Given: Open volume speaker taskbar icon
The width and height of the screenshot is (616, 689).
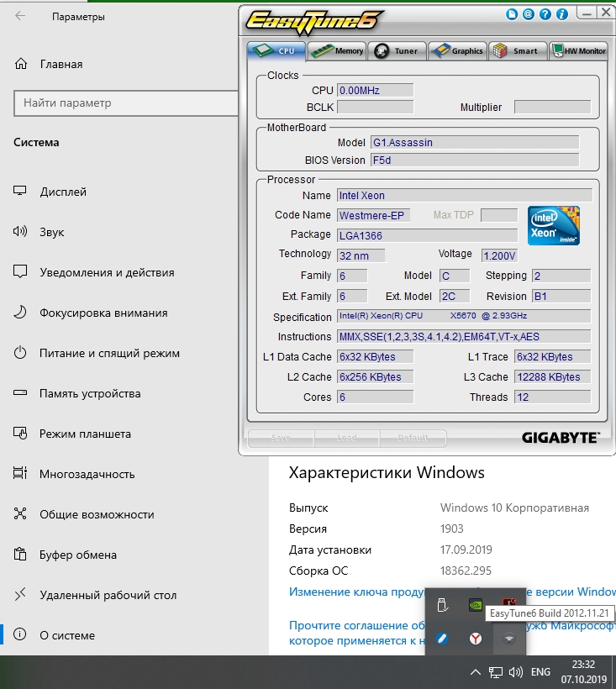Looking at the screenshot, I should point(516,672).
